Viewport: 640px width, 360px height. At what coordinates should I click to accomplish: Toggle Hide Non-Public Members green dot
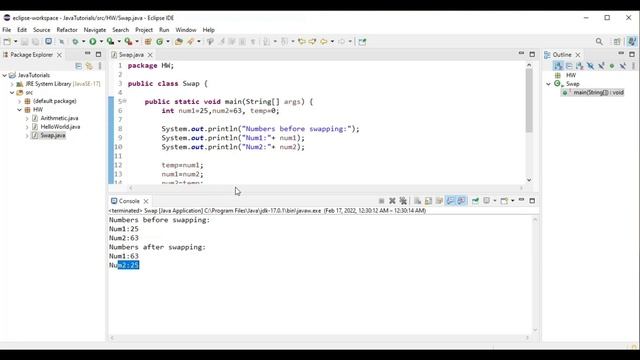click(612, 66)
